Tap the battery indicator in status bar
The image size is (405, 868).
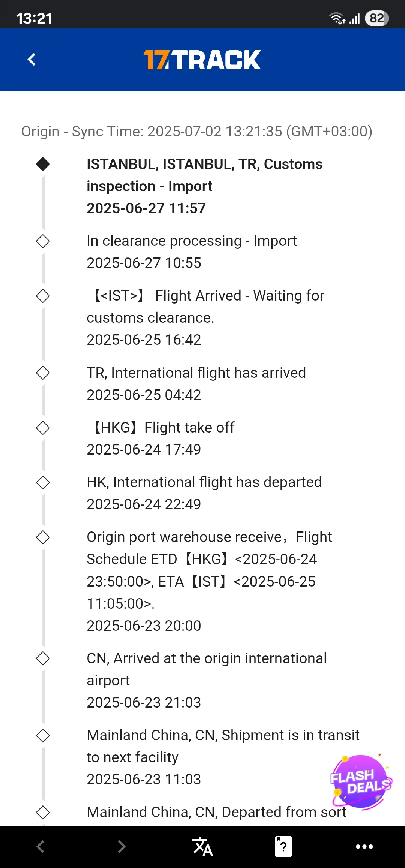coord(377,18)
